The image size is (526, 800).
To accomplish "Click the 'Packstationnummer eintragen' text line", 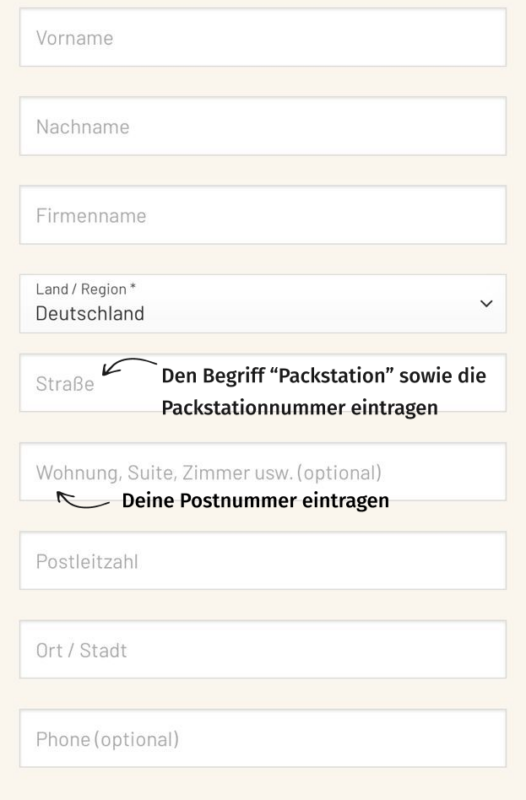I will point(299,408).
